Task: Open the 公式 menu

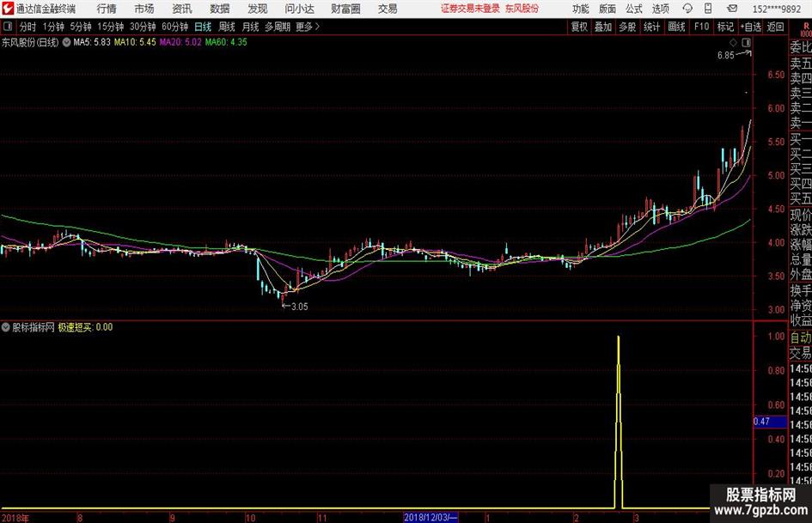Action: click(x=634, y=9)
